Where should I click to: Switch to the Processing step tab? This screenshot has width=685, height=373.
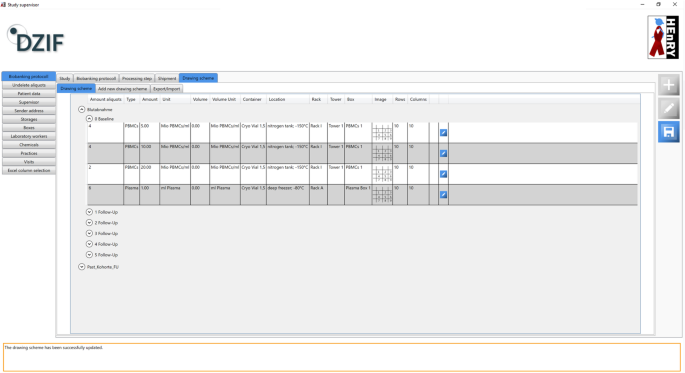pyautogui.click(x=137, y=78)
